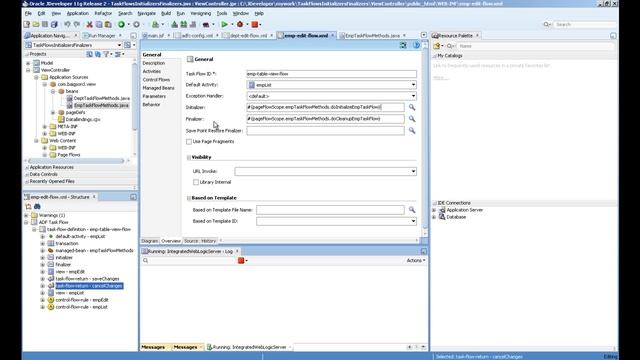Expand Database under IDE Connections
640x360 pixels.
coord(434,217)
